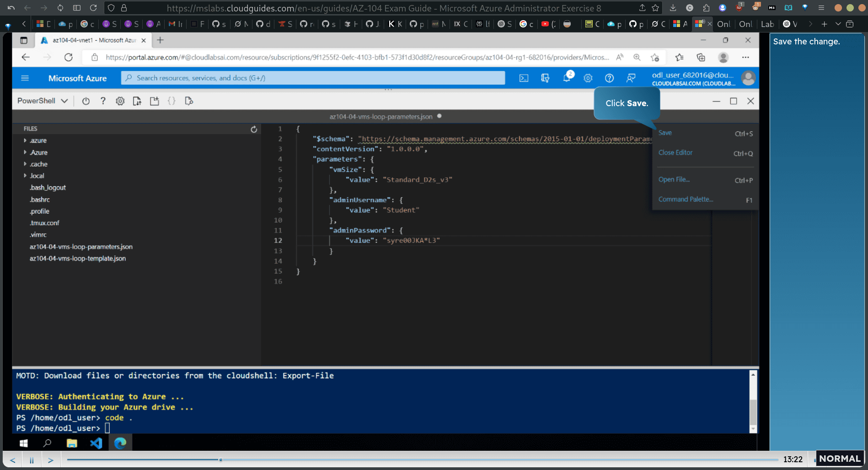Open Directories and subscriptions filter icon
Viewport: 868px width, 470px height.
click(x=545, y=78)
